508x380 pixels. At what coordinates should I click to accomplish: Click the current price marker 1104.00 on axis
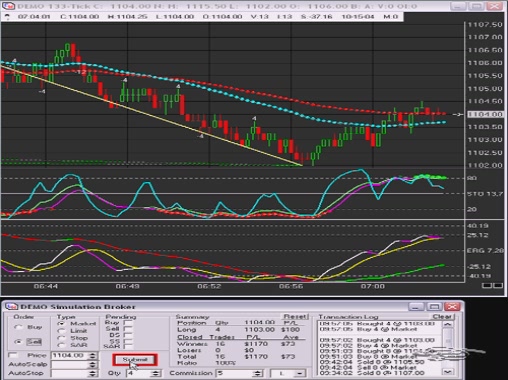pyautogui.click(x=485, y=114)
